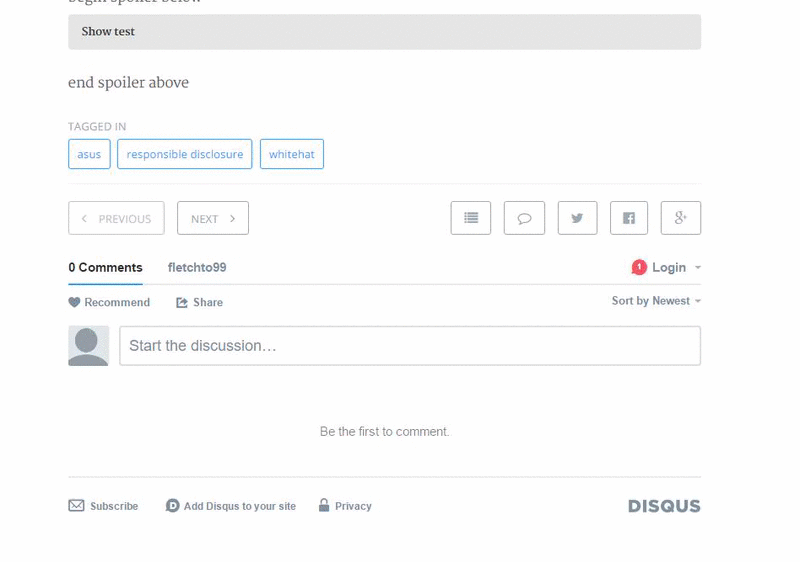Open the Login dropdown

(x=676, y=268)
